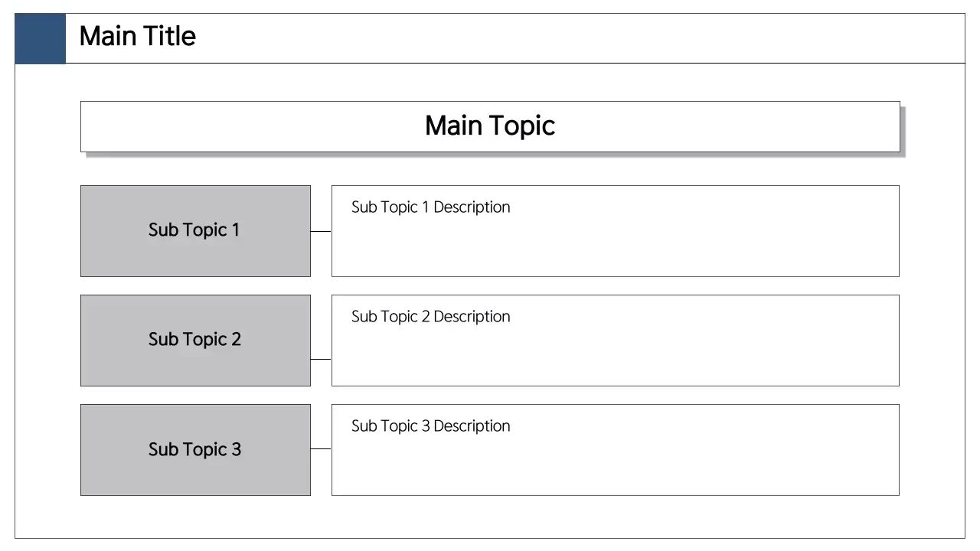Screen dimensions: 980x551
Task: Select connector line next to Sub Topic 1
Action: coord(321,231)
